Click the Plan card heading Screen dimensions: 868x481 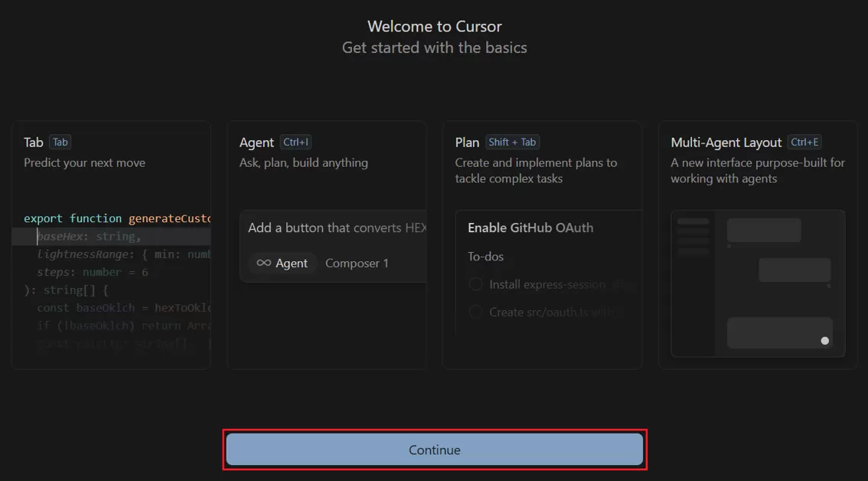467,142
